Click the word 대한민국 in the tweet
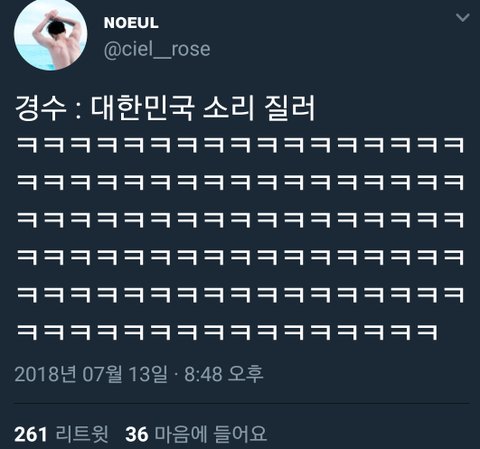480x449 pixels. (x=143, y=108)
